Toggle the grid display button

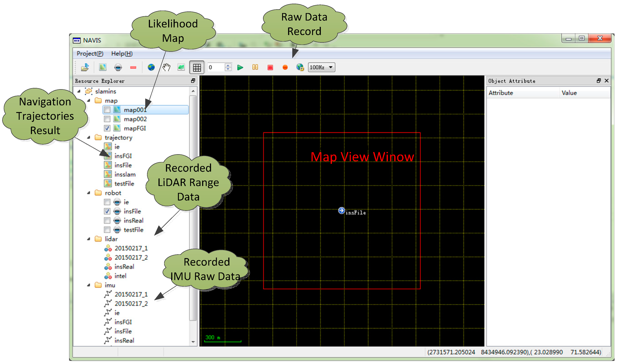197,67
